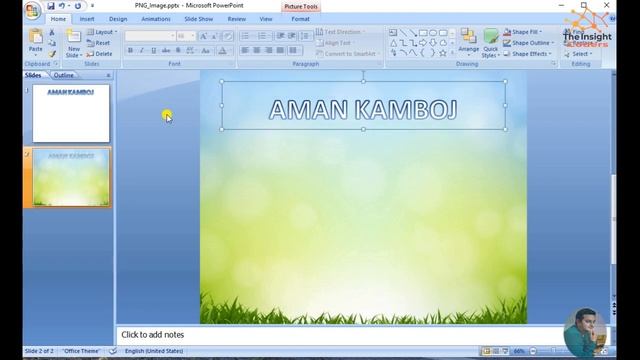Image resolution: width=640 pixels, height=360 pixels.
Task: Click the Delete slide button
Action: pyautogui.click(x=99, y=54)
